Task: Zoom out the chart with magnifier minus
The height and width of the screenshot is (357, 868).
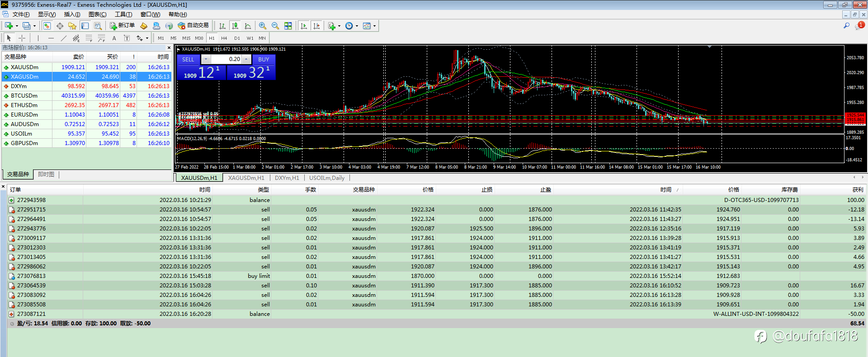Action: (x=275, y=26)
